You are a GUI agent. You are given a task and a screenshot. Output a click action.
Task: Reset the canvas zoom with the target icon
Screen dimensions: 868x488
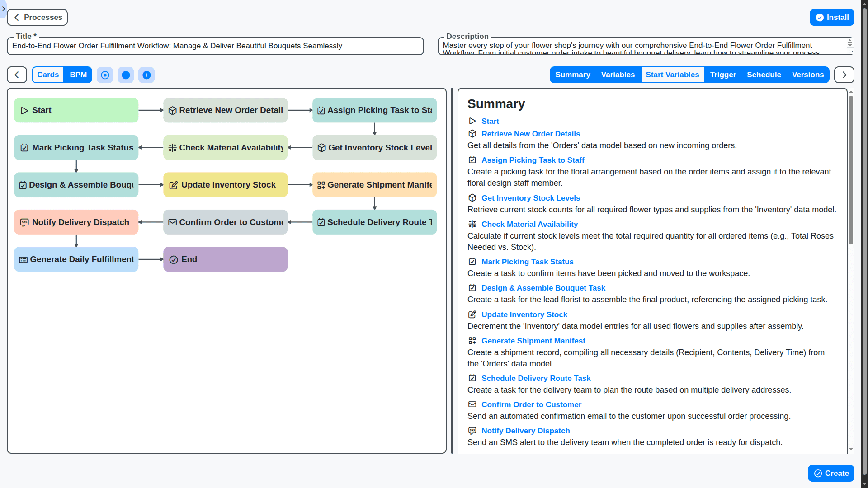(x=105, y=75)
